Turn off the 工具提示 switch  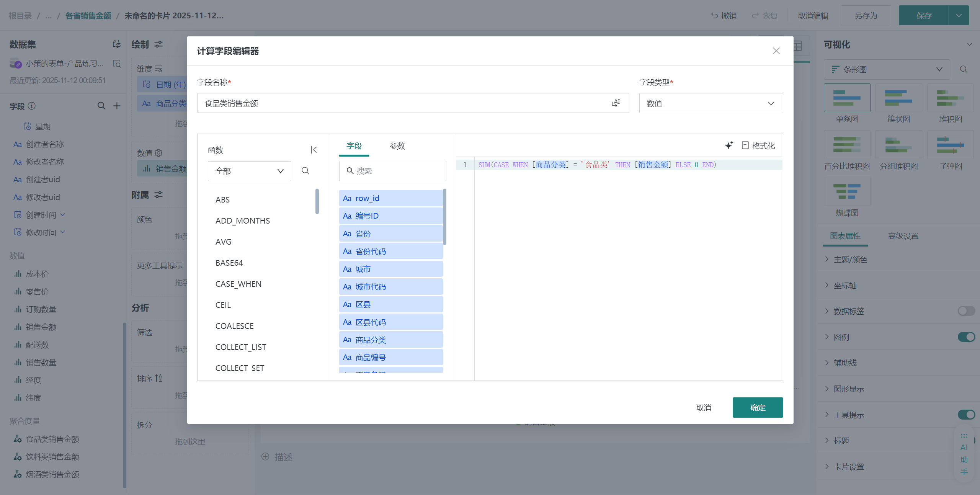click(966, 415)
